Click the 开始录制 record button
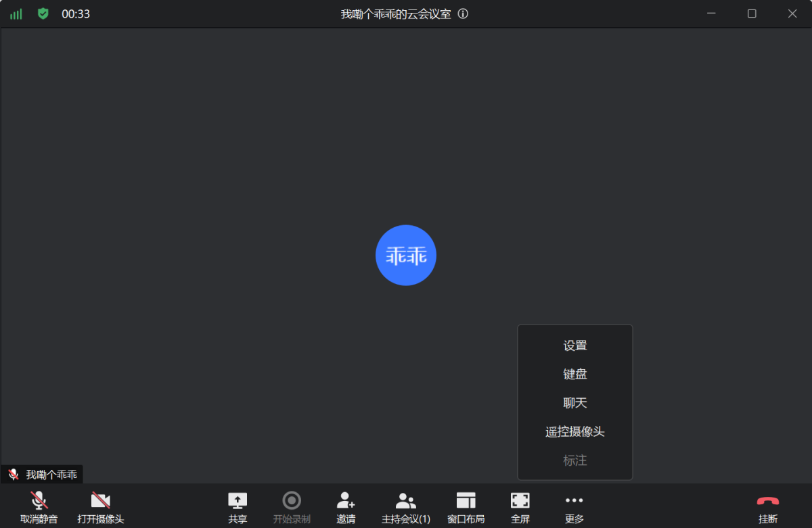The width and height of the screenshot is (812, 528). [292, 507]
